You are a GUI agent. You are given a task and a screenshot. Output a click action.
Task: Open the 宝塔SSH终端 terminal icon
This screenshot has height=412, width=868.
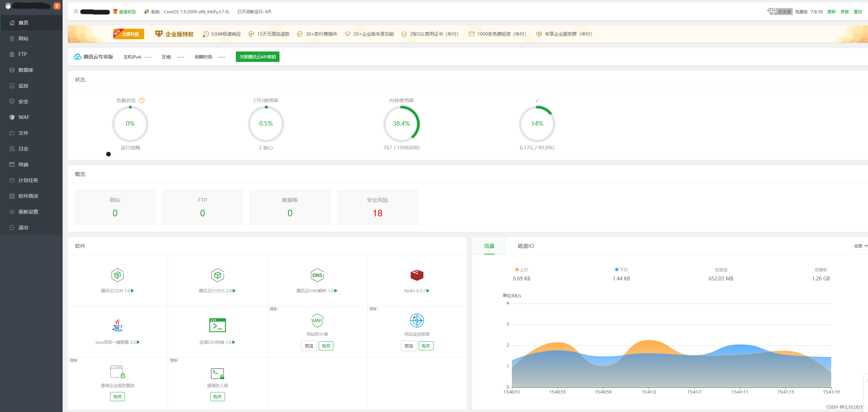coord(217,325)
